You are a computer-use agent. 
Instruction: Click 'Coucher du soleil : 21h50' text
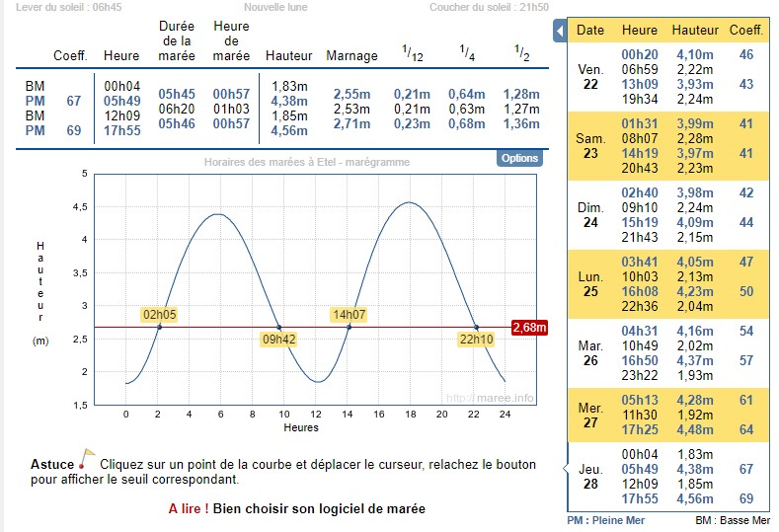(x=490, y=8)
